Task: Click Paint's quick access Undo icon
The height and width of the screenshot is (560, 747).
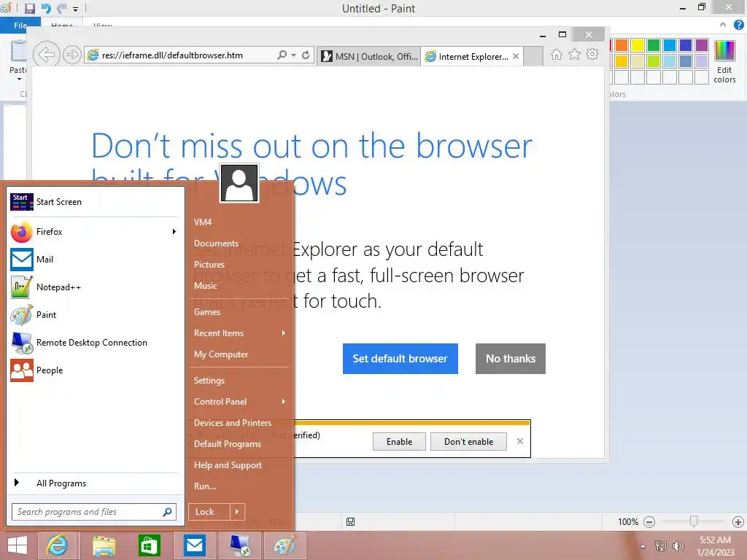Action: [x=46, y=9]
